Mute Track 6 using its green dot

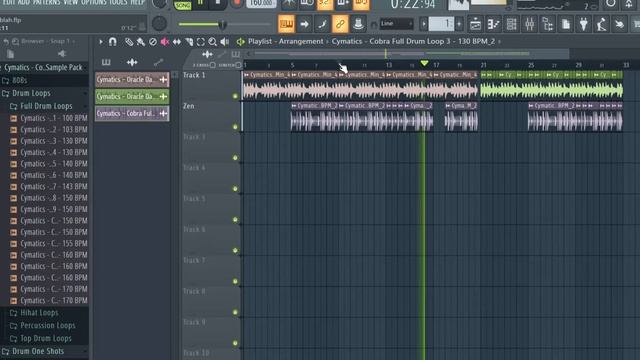point(235,250)
